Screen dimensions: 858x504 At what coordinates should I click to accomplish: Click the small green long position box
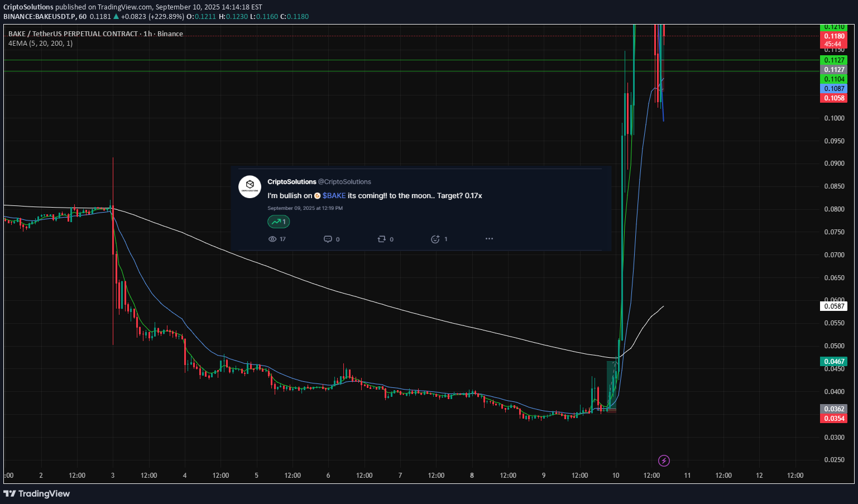pyautogui.click(x=611, y=385)
